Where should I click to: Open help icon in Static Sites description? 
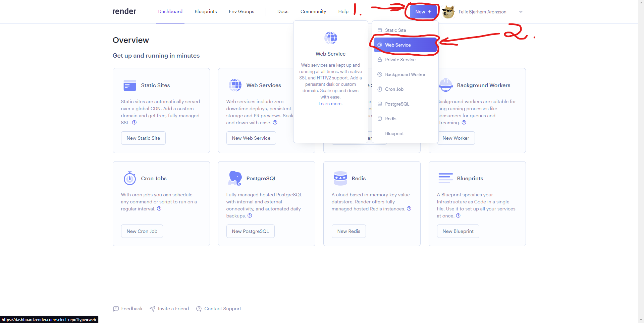point(135,123)
